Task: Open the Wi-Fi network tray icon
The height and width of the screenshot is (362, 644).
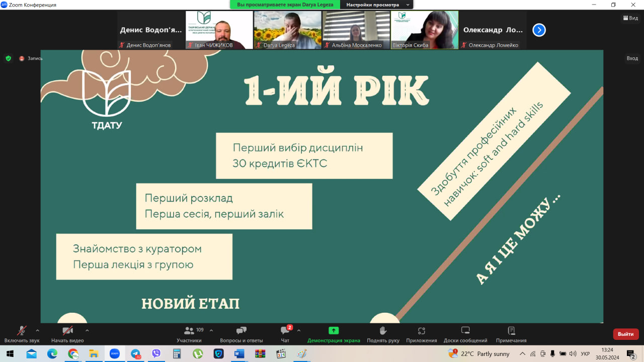Action: [x=533, y=354]
